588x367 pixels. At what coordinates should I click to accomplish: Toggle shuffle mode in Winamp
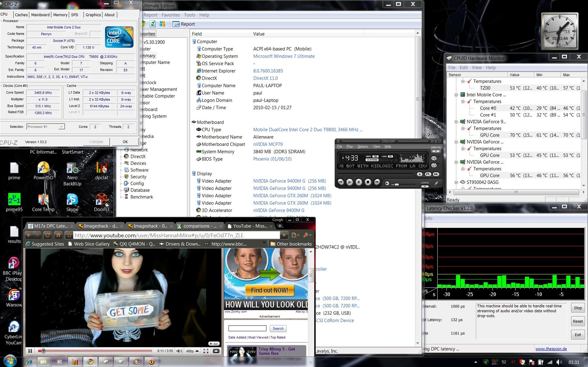point(434,165)
